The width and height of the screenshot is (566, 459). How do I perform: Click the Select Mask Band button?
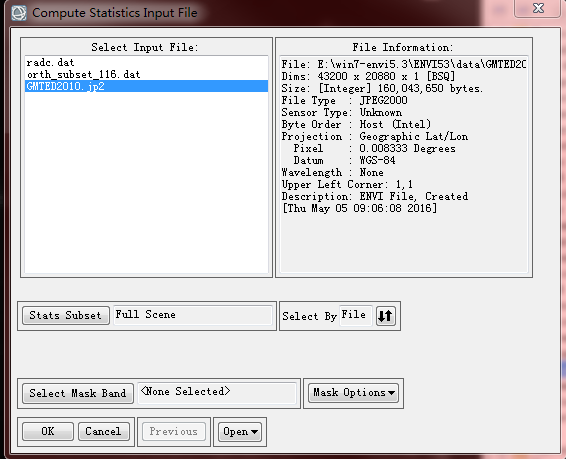[x=78, y=393]
